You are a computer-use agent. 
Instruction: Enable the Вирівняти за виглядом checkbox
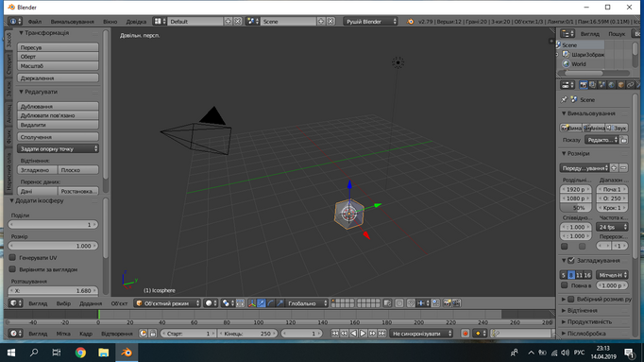click(x=12, y=269)
